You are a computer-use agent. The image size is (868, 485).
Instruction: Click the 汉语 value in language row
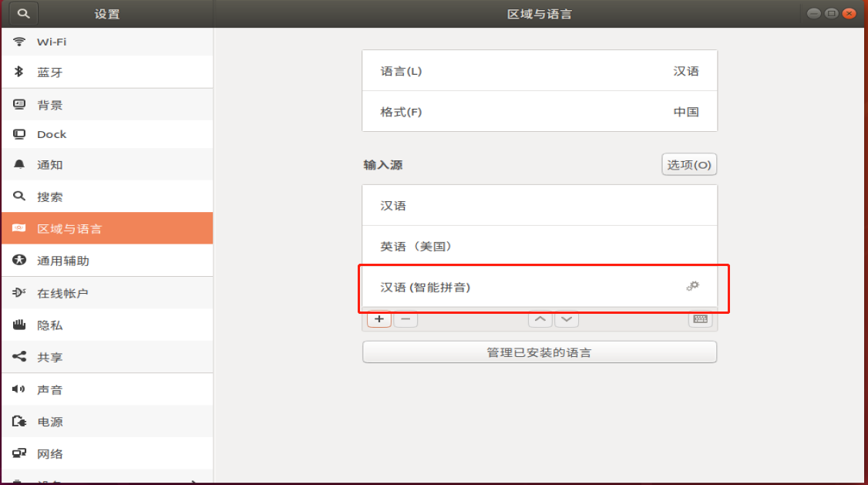tap(686, 71)
